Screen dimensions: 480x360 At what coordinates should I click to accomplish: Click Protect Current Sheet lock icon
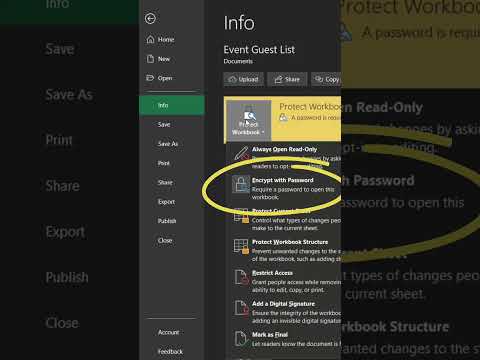click(x=241, y=216)
